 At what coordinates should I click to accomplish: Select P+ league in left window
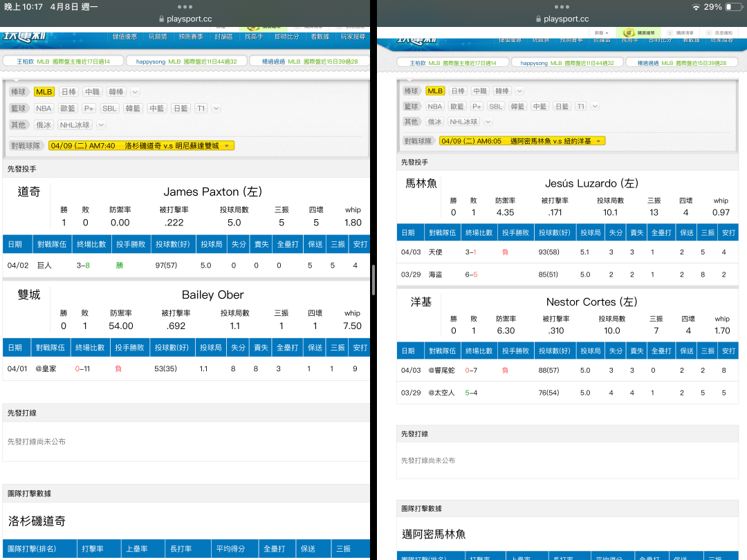(x=89, y=109)
